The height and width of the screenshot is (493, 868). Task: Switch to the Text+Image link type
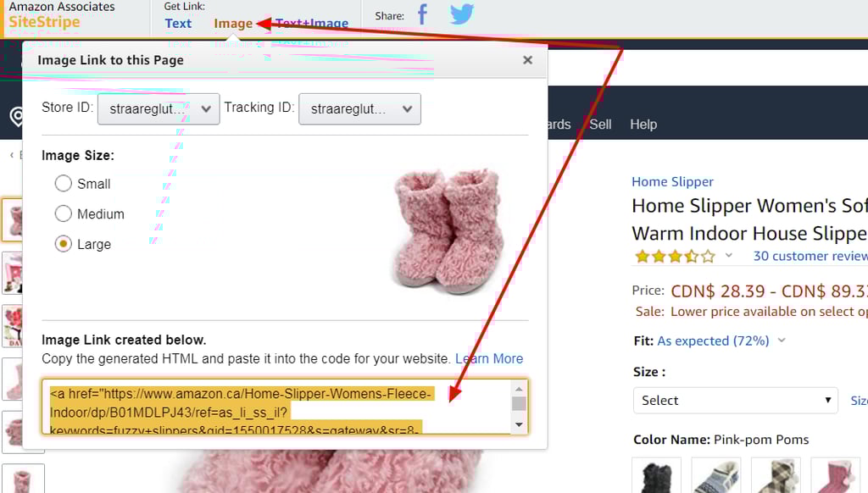click(311, 23)
